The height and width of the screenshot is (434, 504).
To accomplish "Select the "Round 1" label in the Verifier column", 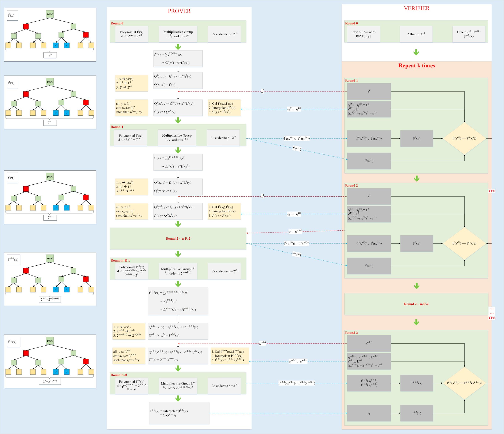I will point(352,81).
